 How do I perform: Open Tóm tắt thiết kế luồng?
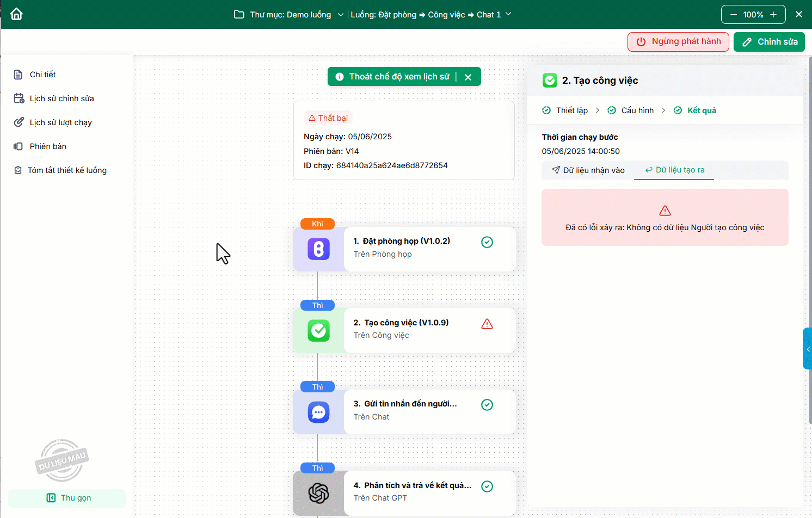coord(67,170)
